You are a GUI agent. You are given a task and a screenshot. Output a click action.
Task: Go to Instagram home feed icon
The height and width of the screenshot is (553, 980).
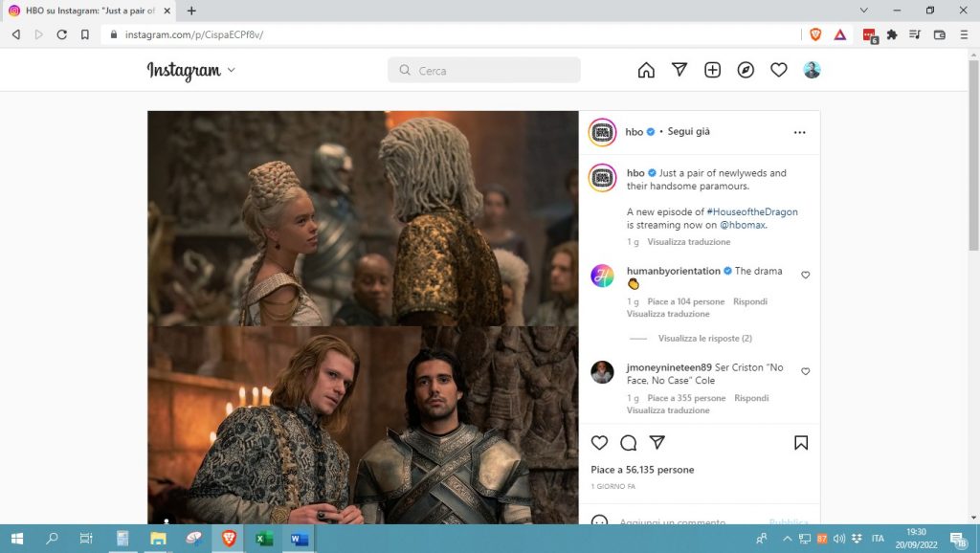pyautogui.click(x=646, y=70)
